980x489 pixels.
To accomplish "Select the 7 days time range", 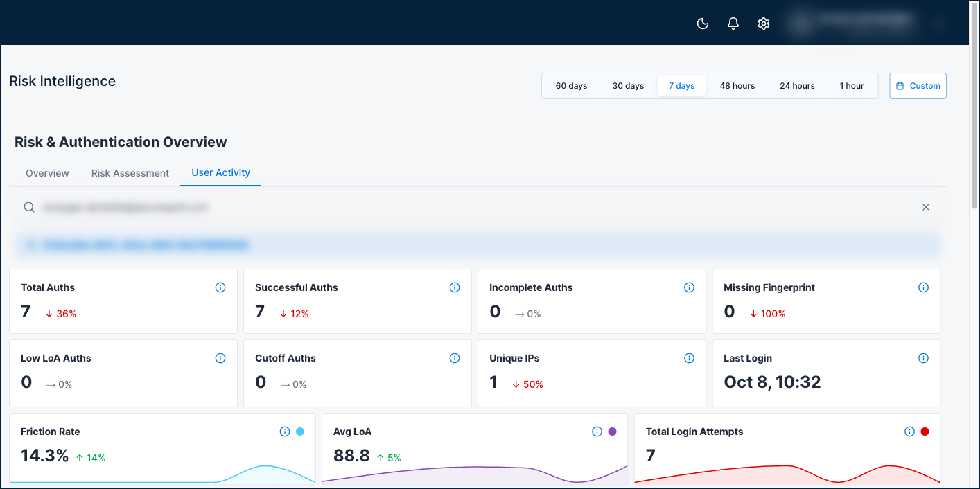I will point(681,86).
